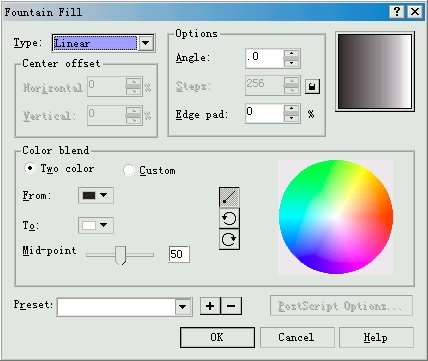Open the From color dropdown
Screen dimensions: 428x361
coord(96,195)
